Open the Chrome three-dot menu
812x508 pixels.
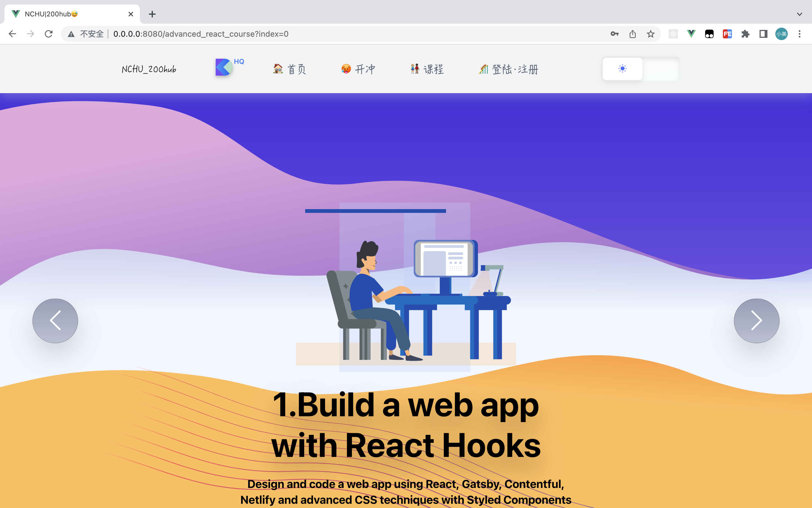800,34
